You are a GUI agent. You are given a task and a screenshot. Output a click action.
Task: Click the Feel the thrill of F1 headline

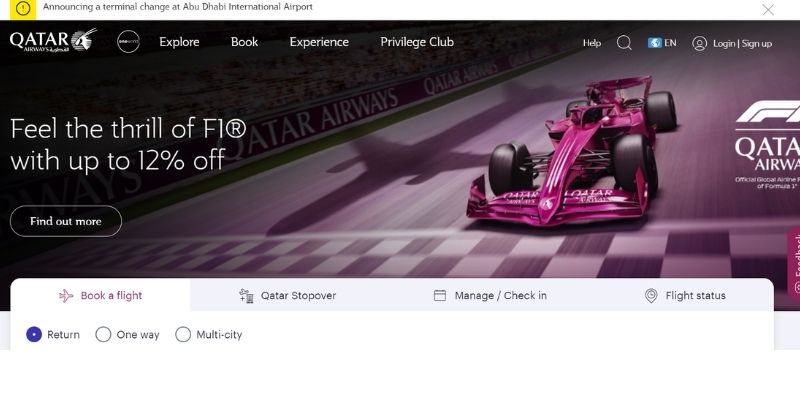coord(128,144)
